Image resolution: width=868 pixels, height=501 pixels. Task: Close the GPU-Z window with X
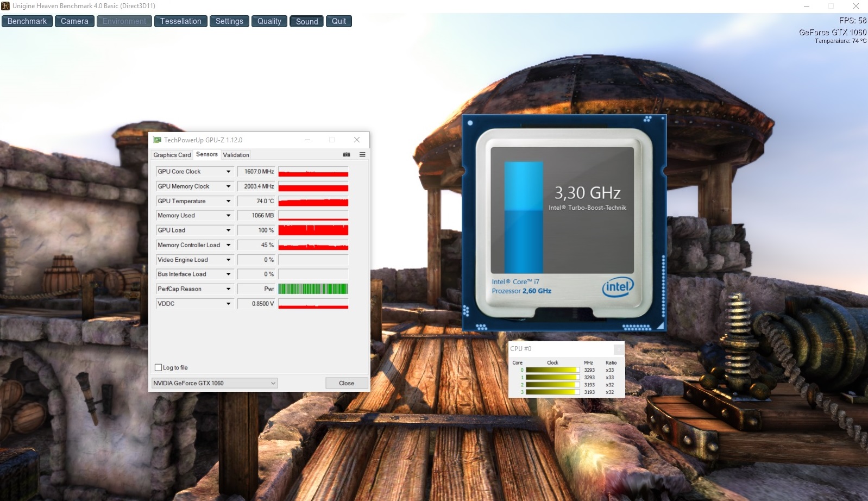pos(357,140)
